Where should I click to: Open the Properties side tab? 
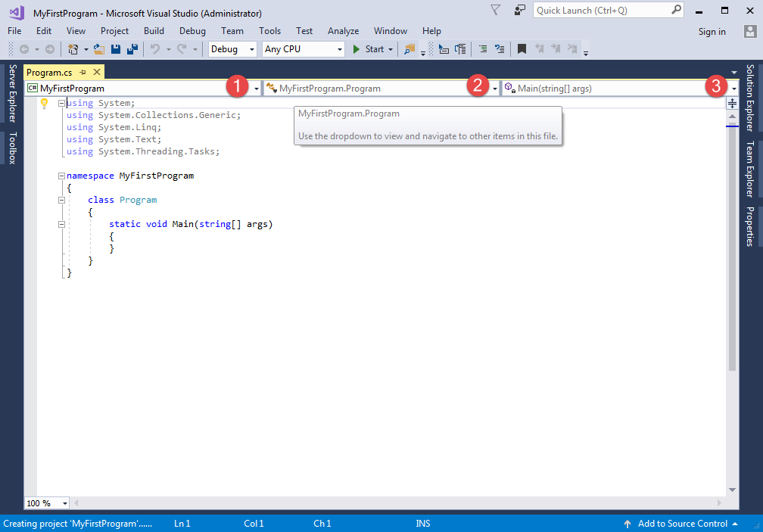pos(750,226)
